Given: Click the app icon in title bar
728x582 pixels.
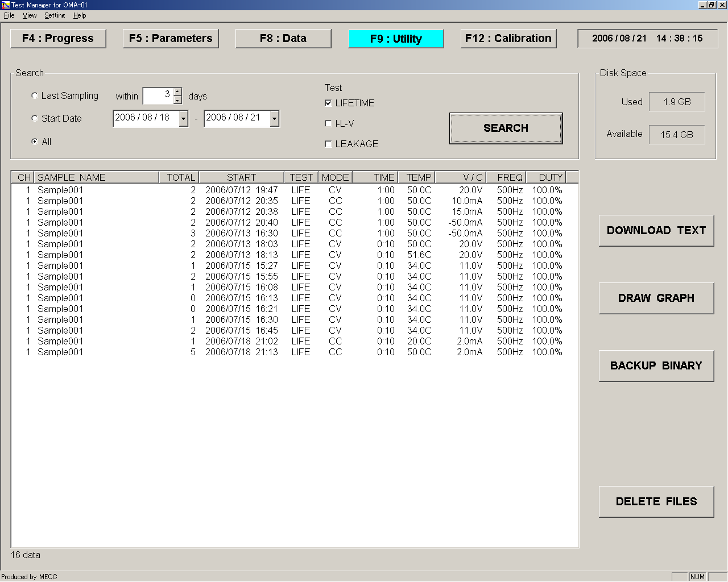Looking at the screenshot, I should point(6,5).
